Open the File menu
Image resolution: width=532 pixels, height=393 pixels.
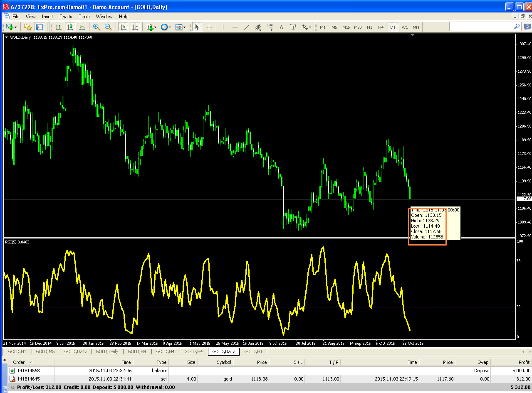(16, 17)
